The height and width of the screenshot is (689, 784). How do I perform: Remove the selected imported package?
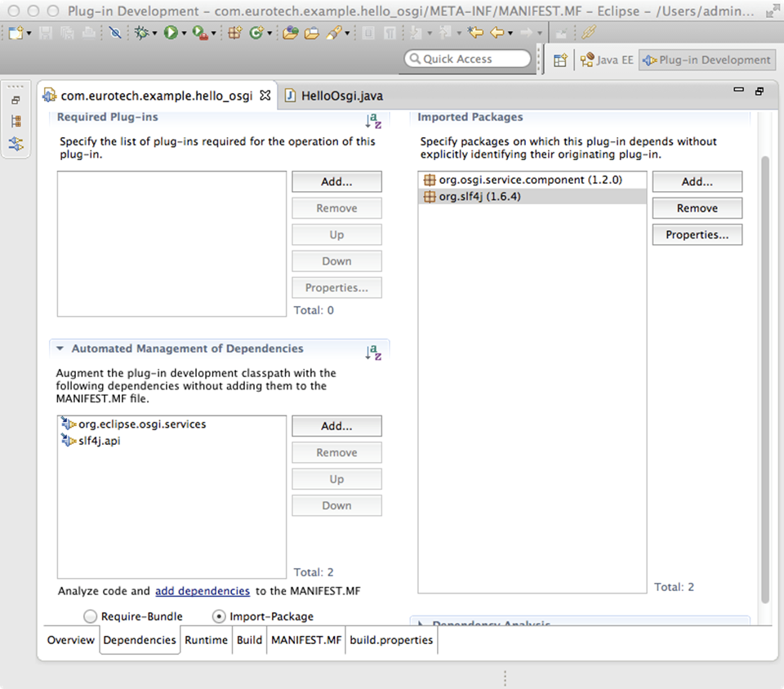tap(697, 208)
